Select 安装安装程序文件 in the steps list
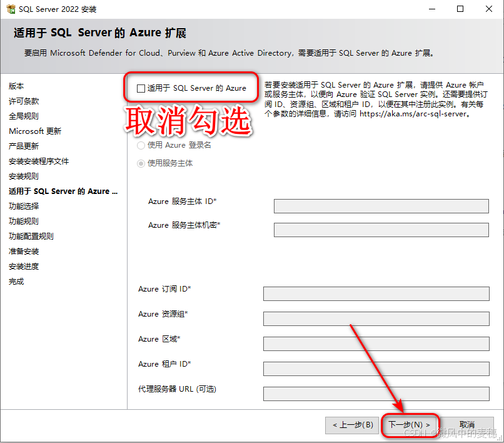Screen dimensions: 504x443 39,161
